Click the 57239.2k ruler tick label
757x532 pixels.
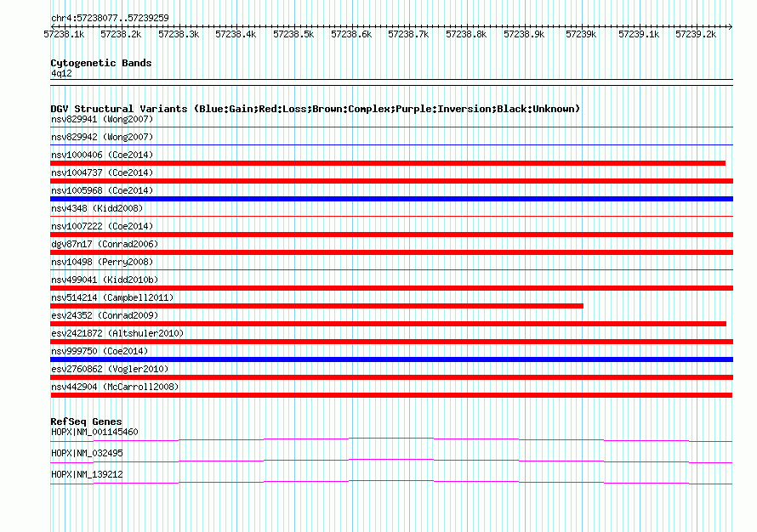click(696, 34)
